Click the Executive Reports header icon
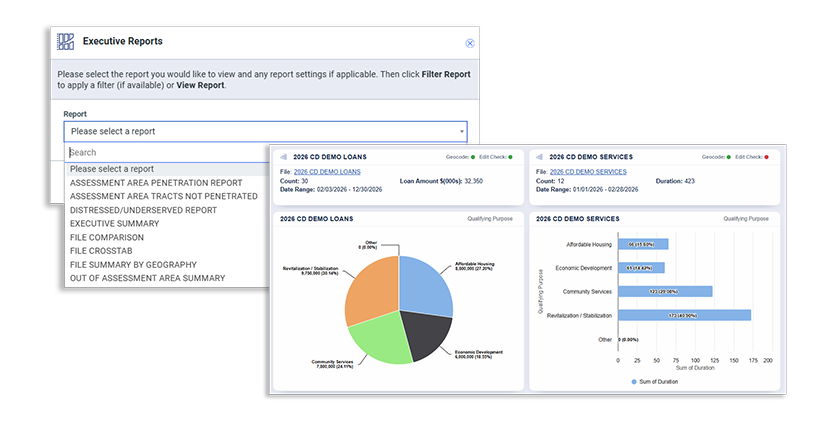This screenshot has width=827, height=423. pos(66,42)
